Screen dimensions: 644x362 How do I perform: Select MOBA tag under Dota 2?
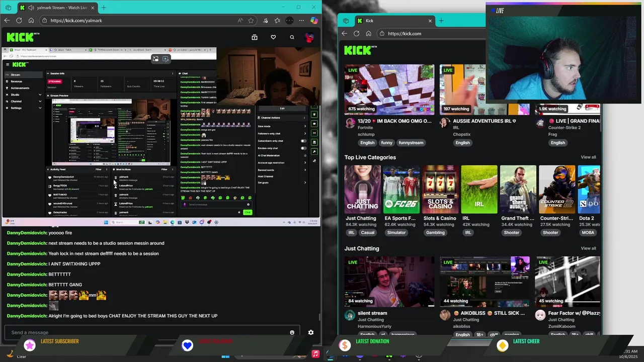[588, 233]
